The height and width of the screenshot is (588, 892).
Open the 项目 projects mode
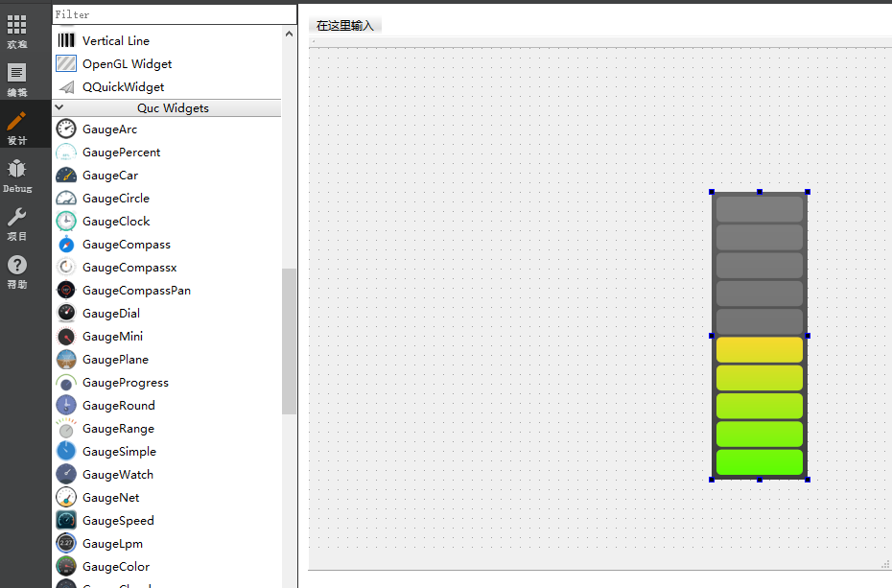(17, 223)
